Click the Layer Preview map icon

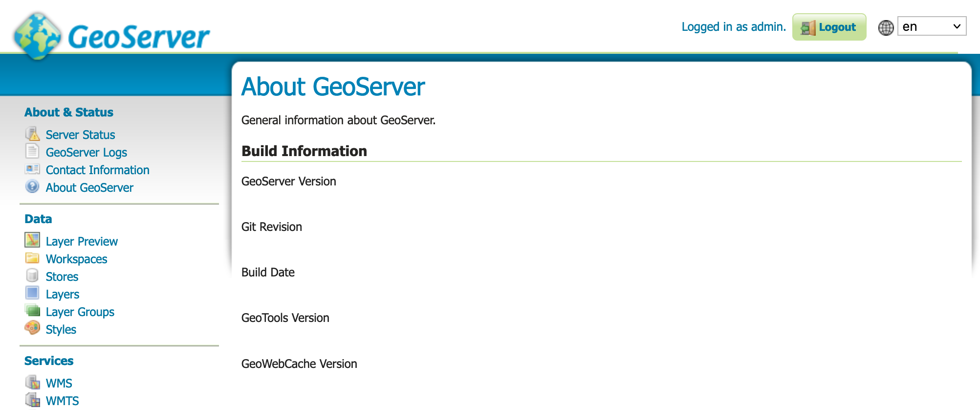pos(32,240)
